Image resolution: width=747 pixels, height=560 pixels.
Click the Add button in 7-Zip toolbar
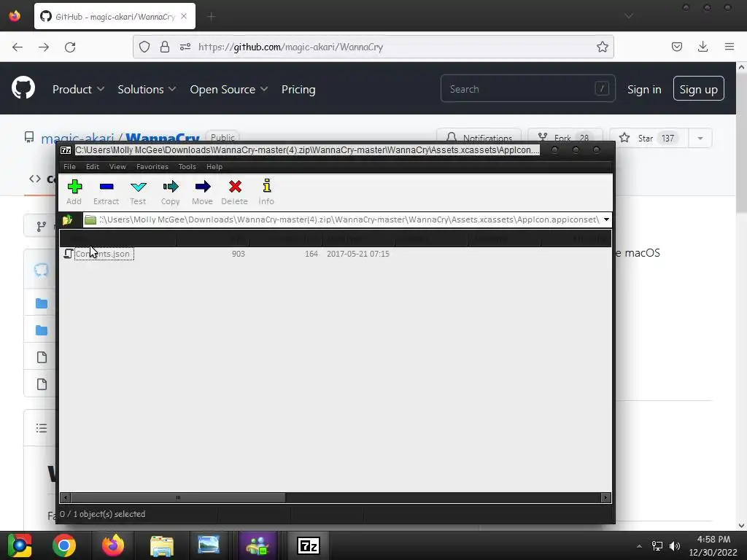click(x=74, y=192)
